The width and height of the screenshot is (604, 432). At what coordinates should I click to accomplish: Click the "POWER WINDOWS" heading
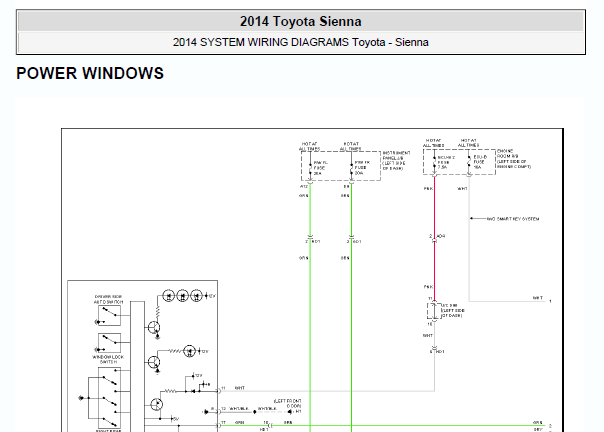[90, 73]
